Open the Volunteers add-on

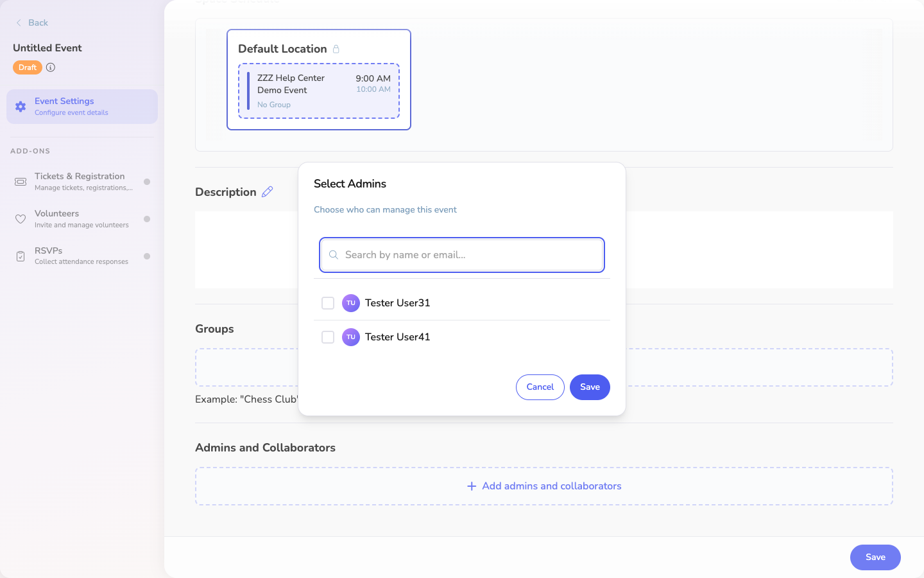82,219
